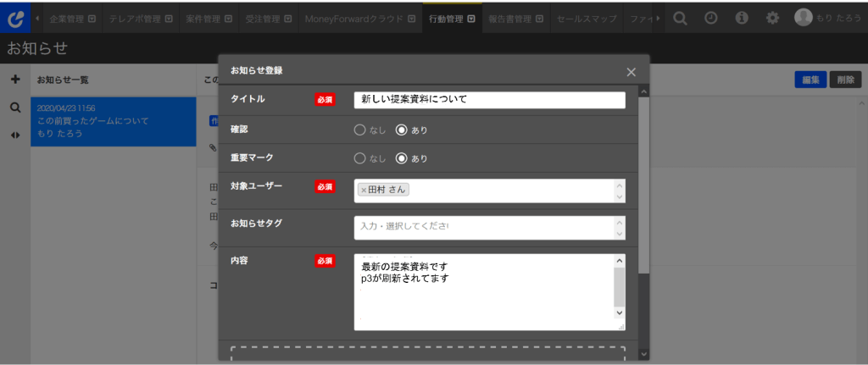
Task: Open the clock history icon
Action: [x=711, y=18]
